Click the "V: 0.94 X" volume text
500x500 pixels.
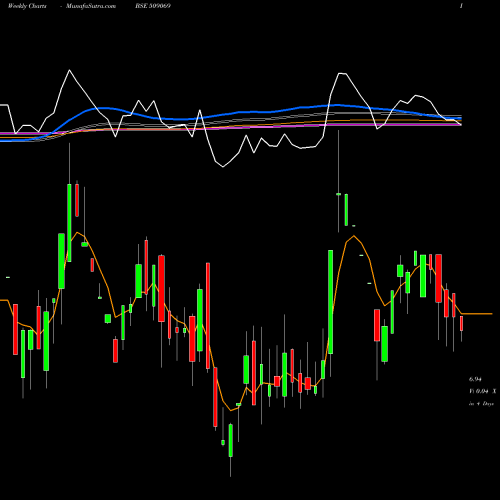tap(482, 391)
